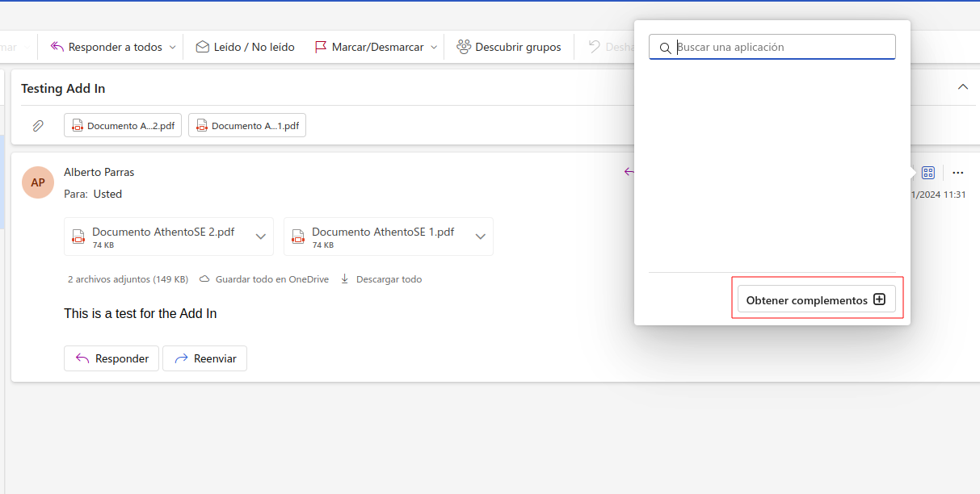
Task: Expand options for Documento AthentoSE 2.pdf
Action: click(260, 237)
